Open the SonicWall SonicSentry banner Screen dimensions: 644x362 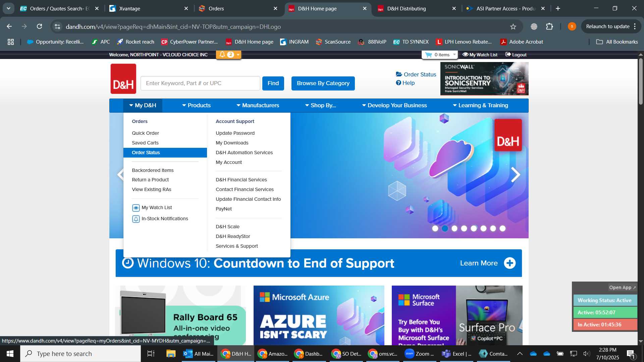point(484,79)
